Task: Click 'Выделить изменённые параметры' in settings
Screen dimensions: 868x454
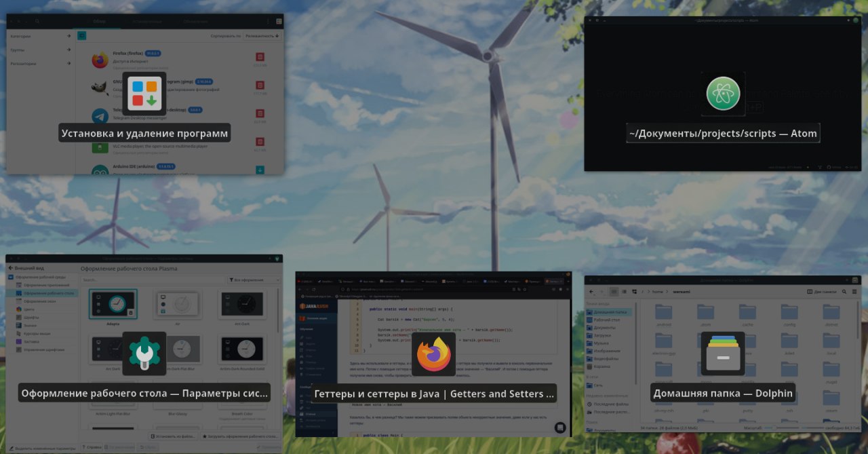Action: click(x=42, y=449)
